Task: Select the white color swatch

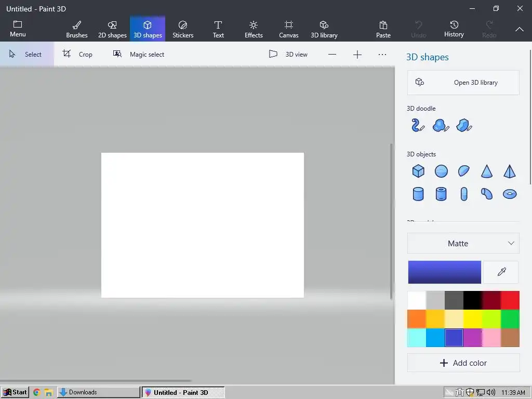Action: [x=416, y=300]
